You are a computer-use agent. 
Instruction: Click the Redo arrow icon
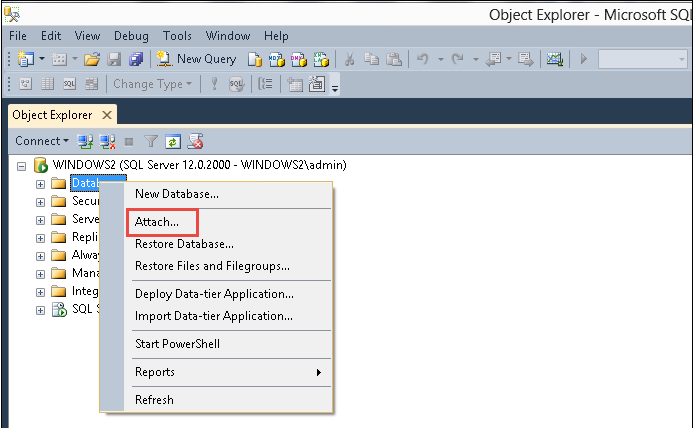coord(458,59)
